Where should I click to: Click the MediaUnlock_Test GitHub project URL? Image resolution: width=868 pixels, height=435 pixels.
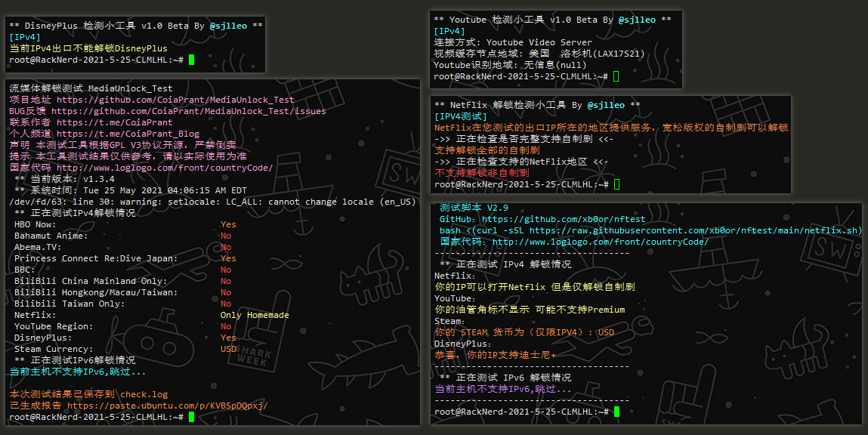[175, 100]
